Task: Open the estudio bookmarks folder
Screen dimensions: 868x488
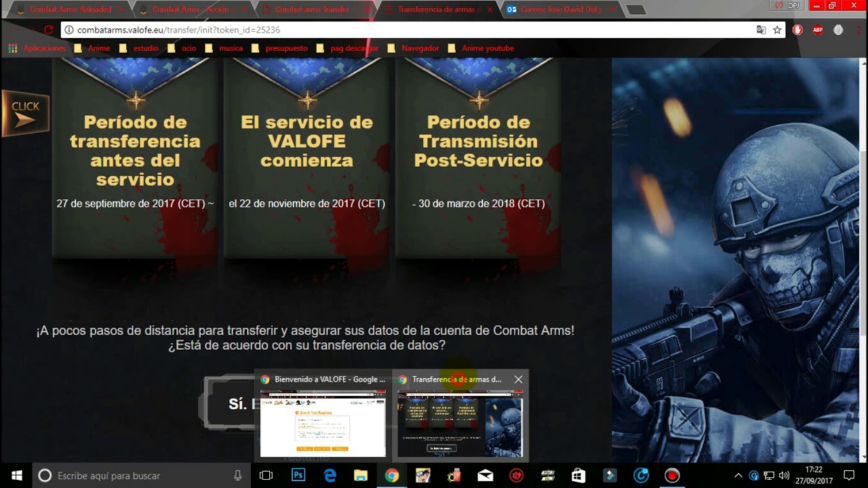Action: pos(139,48)
